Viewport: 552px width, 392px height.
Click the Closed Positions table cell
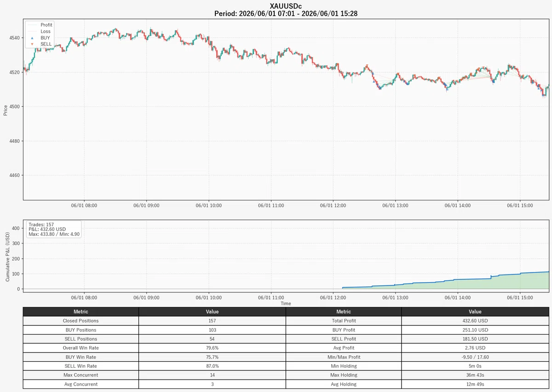pyautogui.click(x=81, y=321)
